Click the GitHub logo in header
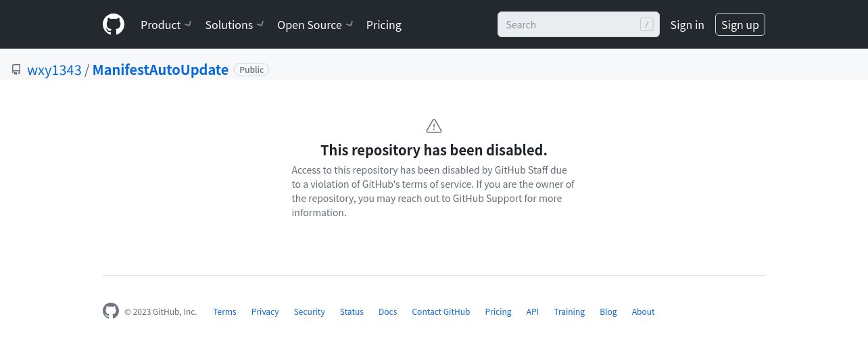868x354 pixels. (x=114, y=24)
